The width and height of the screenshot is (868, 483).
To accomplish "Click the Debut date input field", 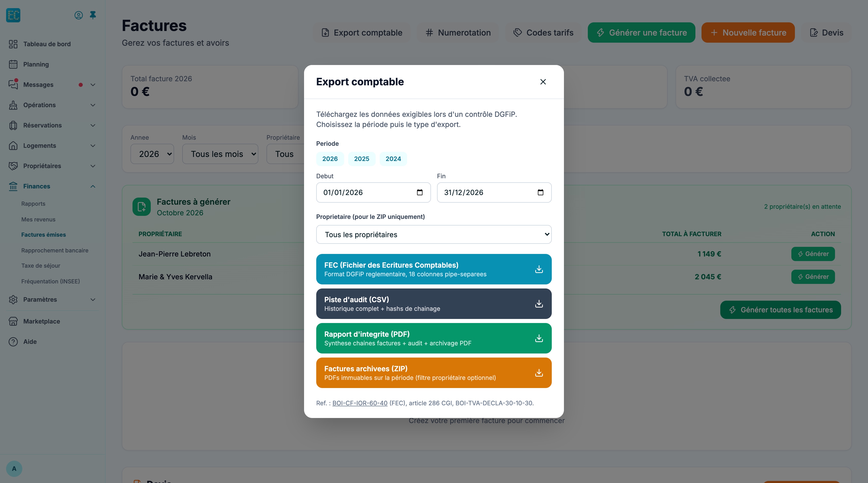I will (373, 192).
